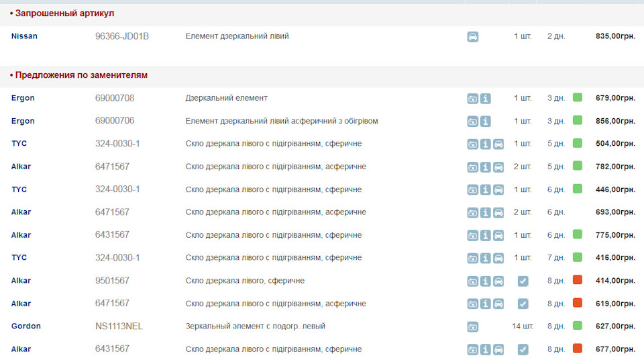Viewport: 644px width, 358px height.
Task: Select article number 69000706
Action: pyautogui.click(x=115, y=121)
